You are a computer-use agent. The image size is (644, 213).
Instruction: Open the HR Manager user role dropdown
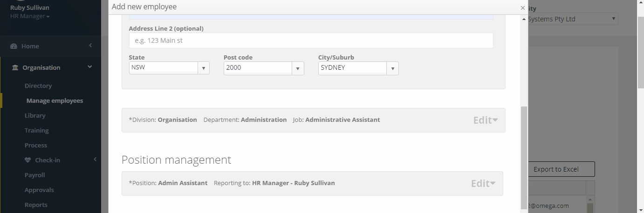coord(30,16)
